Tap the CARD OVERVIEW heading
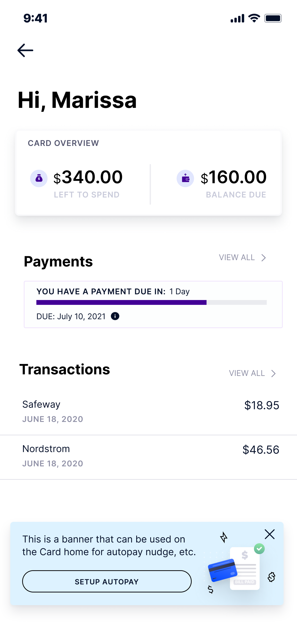The image size is (297, 644). [x=63, y=143]
